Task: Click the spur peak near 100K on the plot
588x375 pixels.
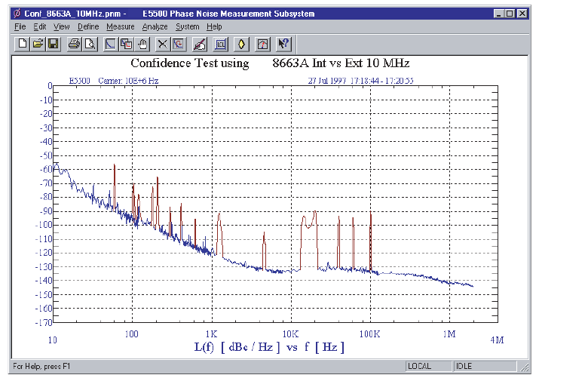Action: 371,215
